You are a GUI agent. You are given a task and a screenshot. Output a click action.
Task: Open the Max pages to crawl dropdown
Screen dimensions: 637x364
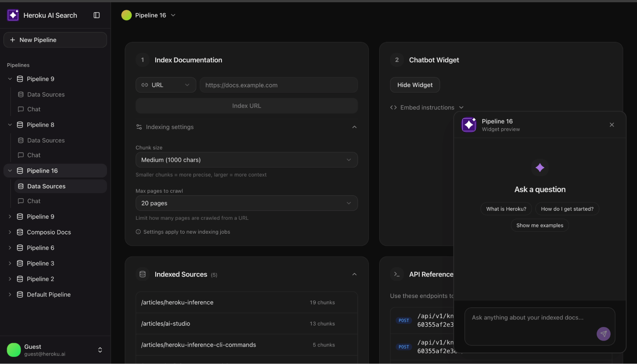[x=246, y=203]
